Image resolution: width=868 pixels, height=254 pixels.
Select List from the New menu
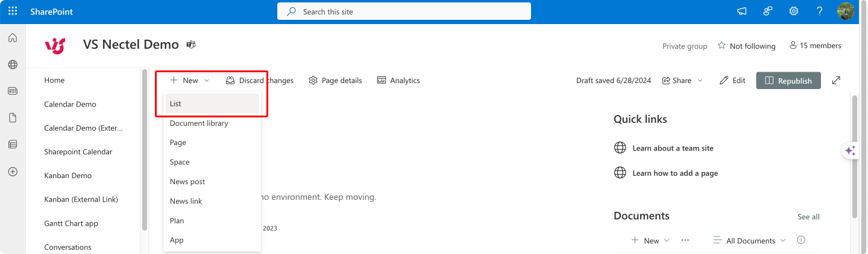coord(212,104)
